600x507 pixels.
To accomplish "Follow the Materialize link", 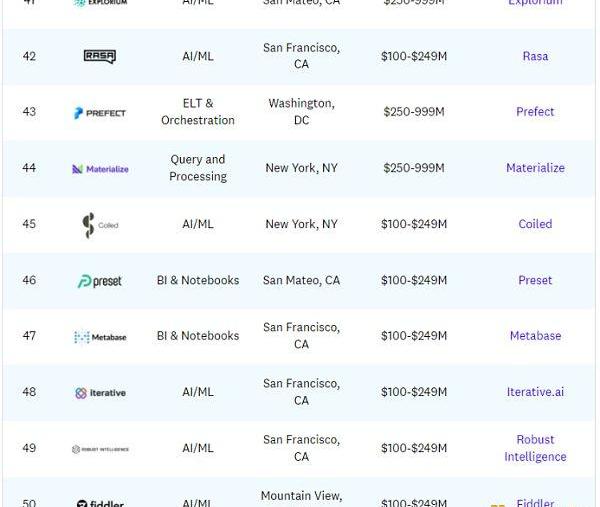I will pos(535,168).
